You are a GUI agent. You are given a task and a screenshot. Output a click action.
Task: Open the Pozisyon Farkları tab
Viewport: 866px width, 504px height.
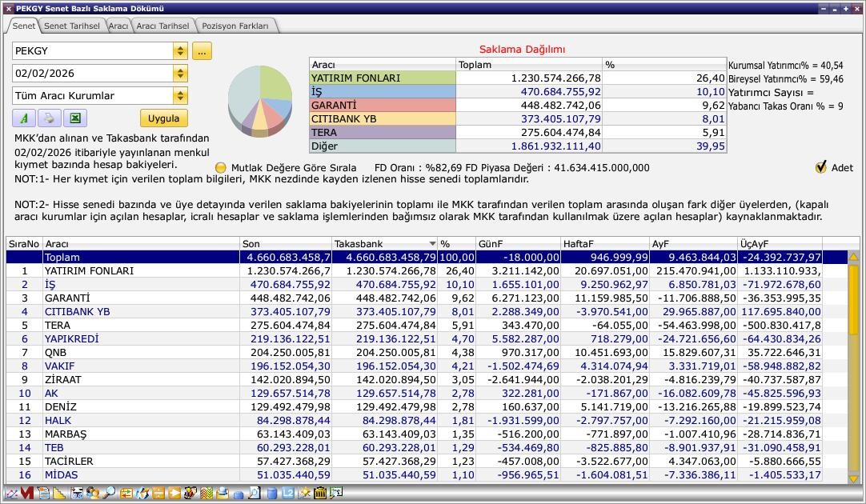(235, 26)
